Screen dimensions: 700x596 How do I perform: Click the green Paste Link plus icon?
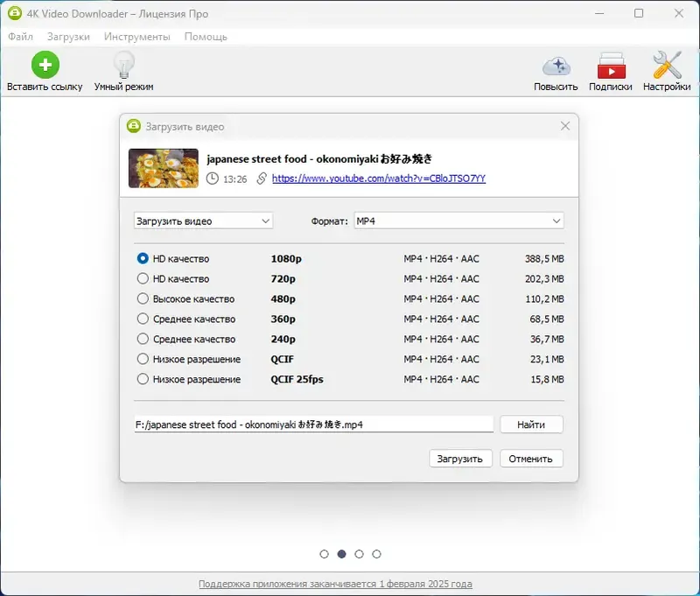45,65
